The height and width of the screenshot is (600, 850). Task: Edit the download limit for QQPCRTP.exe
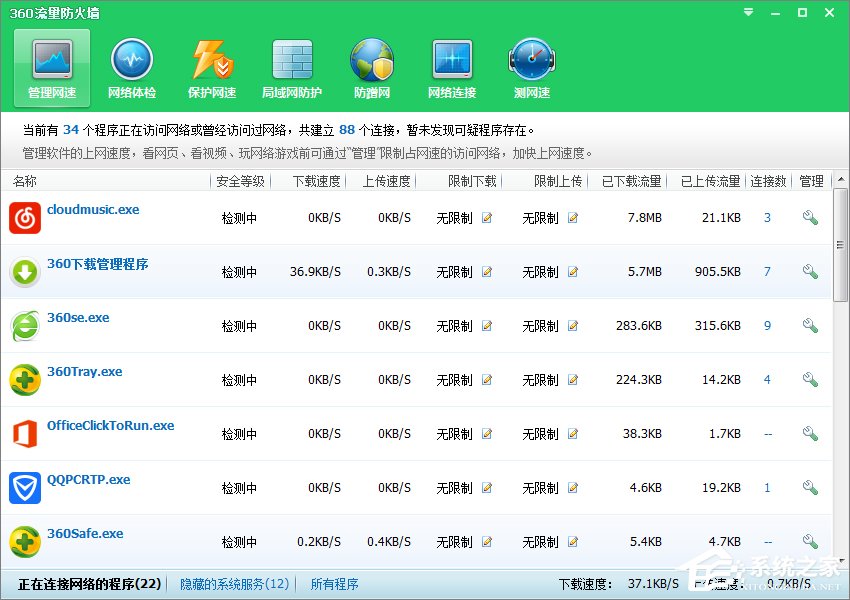pos(487,487)
